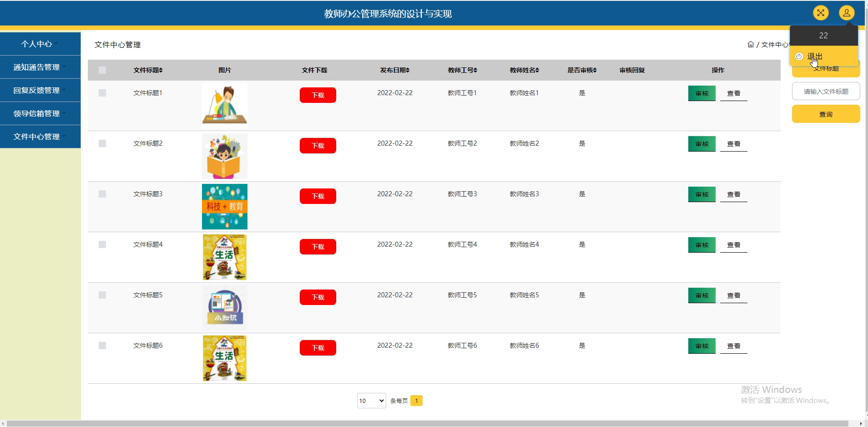Viewport: 868px width, 427px height.
Task: Check the row checkbox for 文件标题6
Action: (102, 346)
